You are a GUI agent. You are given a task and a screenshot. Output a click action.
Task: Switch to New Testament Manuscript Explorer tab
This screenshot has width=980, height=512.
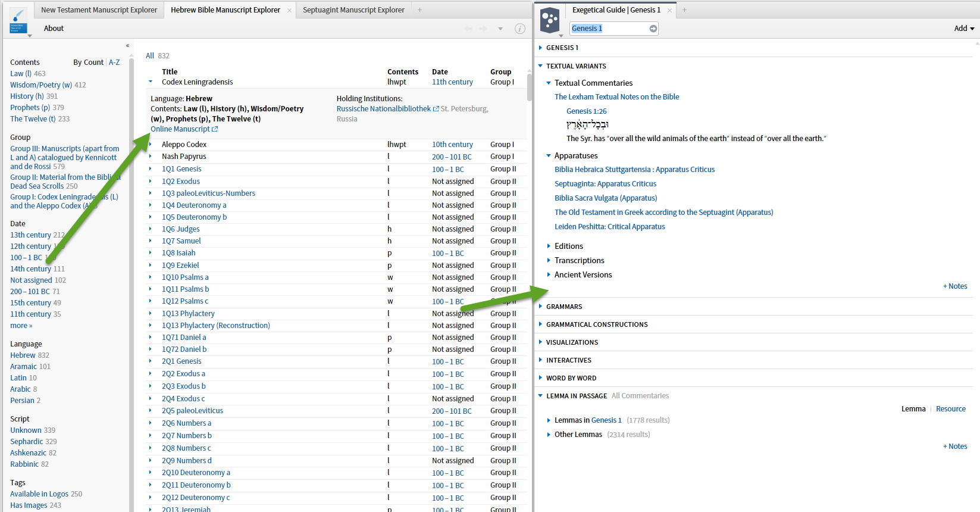pyautogui.click(x=99, y=10)
